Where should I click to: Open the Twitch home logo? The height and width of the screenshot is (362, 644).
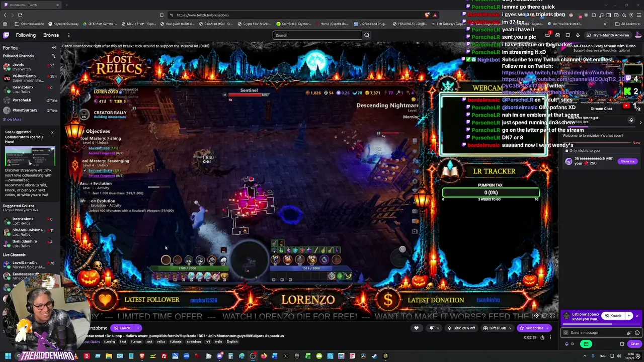(x=6, y=35)
